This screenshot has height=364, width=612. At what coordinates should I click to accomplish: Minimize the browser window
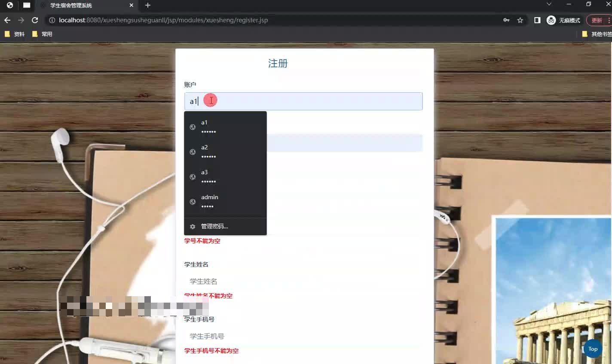pos(569,4)
